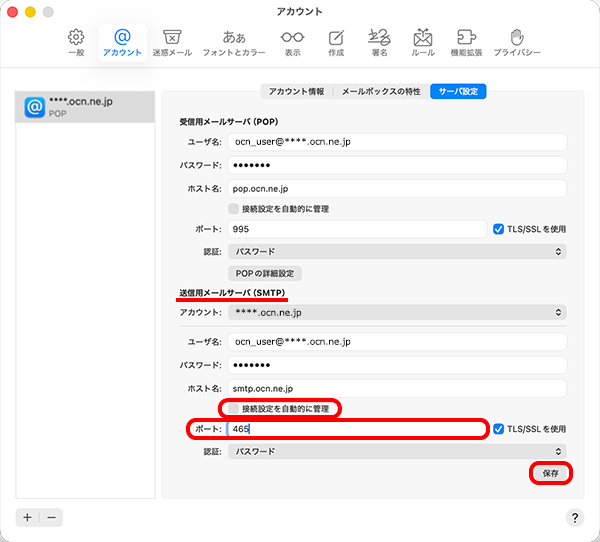Open the ルール rules preferences pane

(422, 41)
